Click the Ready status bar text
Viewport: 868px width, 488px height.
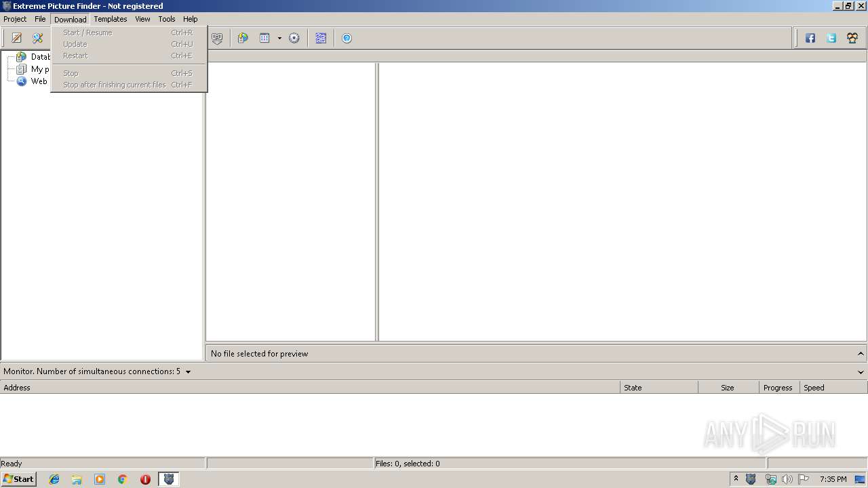tap(12, 464)
